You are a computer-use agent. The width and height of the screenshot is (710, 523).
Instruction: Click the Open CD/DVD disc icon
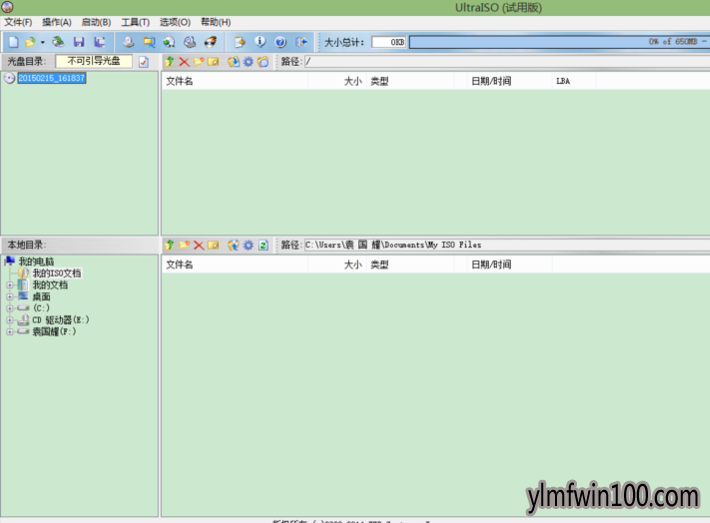58,42
